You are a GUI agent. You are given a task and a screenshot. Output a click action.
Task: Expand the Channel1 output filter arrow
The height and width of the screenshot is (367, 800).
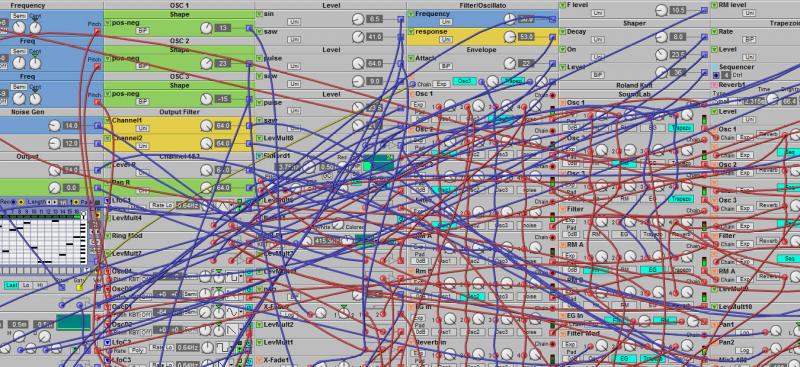107,120
